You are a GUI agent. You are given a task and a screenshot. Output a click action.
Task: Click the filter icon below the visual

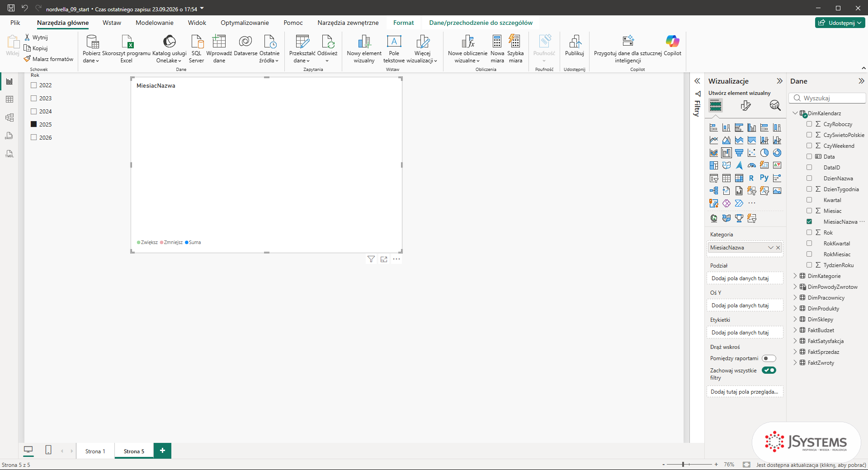(x=371, y=259)
